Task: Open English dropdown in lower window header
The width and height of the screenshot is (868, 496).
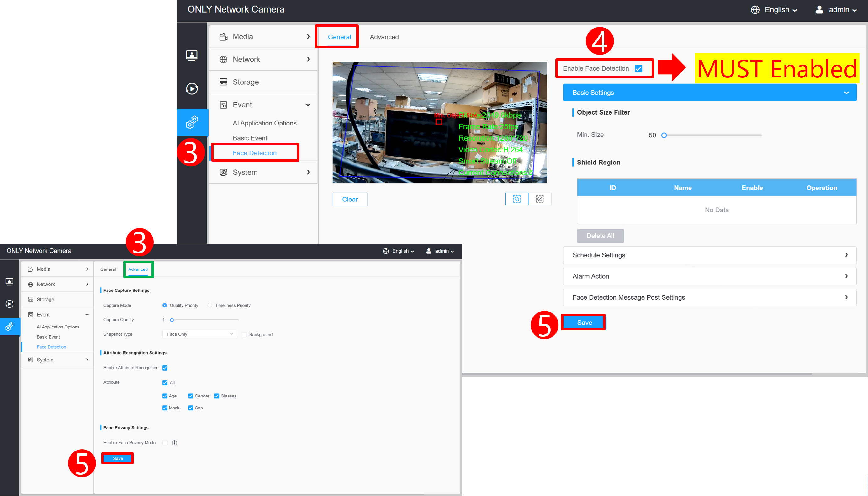Action: [x=403, y=251]
